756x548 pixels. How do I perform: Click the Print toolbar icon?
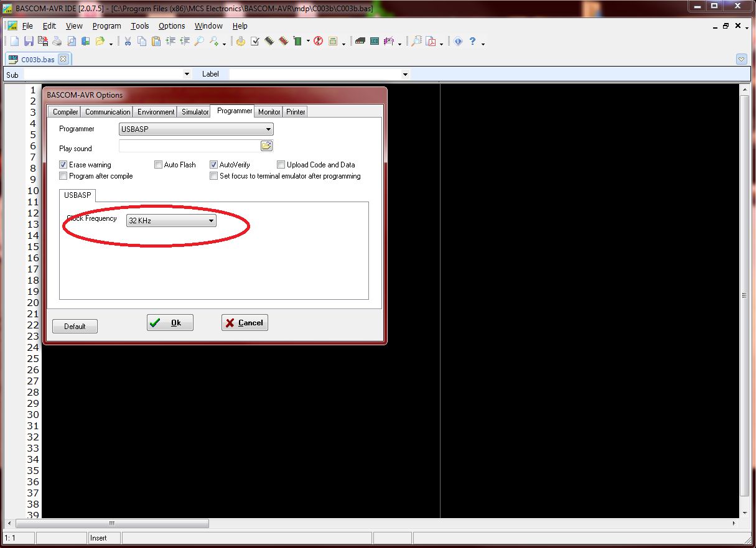coord(57,41)
